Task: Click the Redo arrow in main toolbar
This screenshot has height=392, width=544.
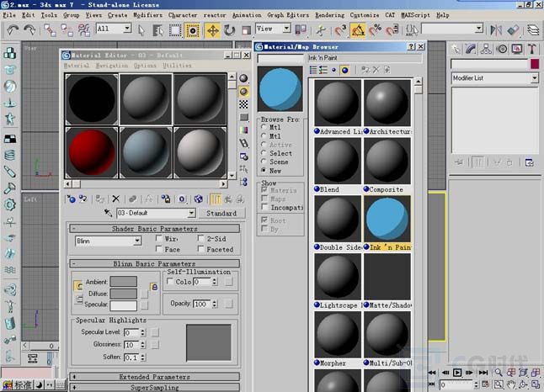Action: [29, 30]
